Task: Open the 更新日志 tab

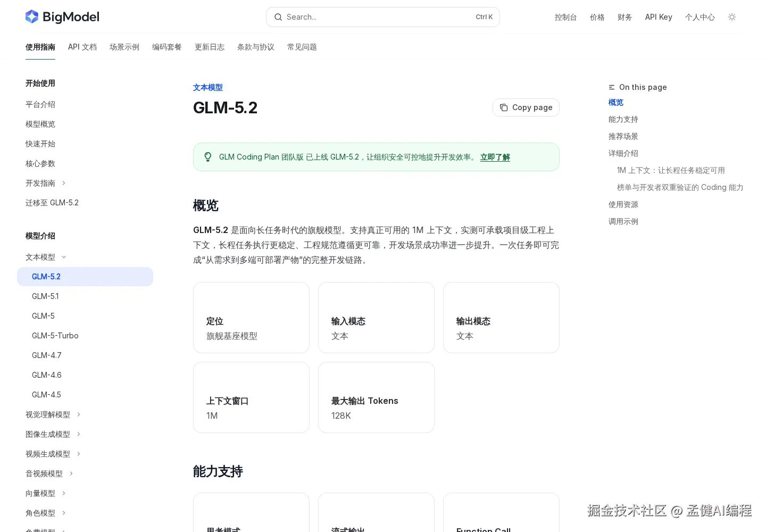Action: (x=210, y=47)
